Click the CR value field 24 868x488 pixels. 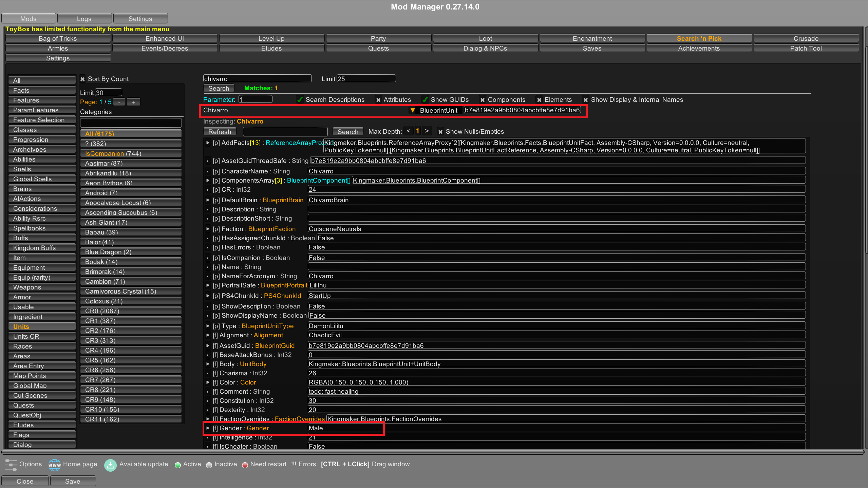point(556,190)
